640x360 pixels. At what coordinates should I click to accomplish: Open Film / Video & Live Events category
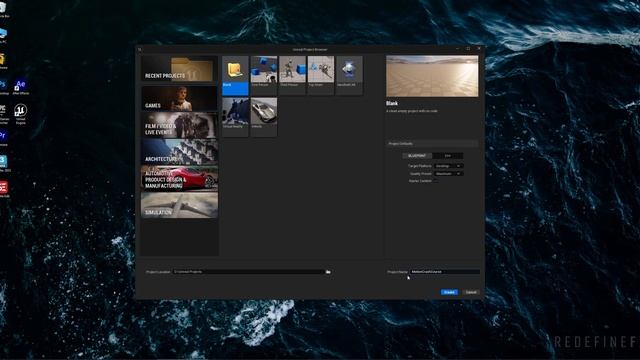(x=179, y=125)
